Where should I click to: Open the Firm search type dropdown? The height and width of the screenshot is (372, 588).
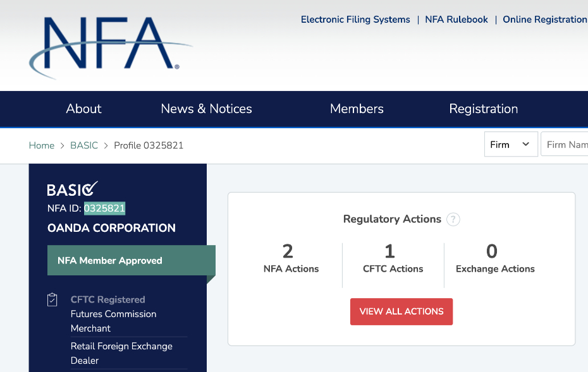pos(510,144)
